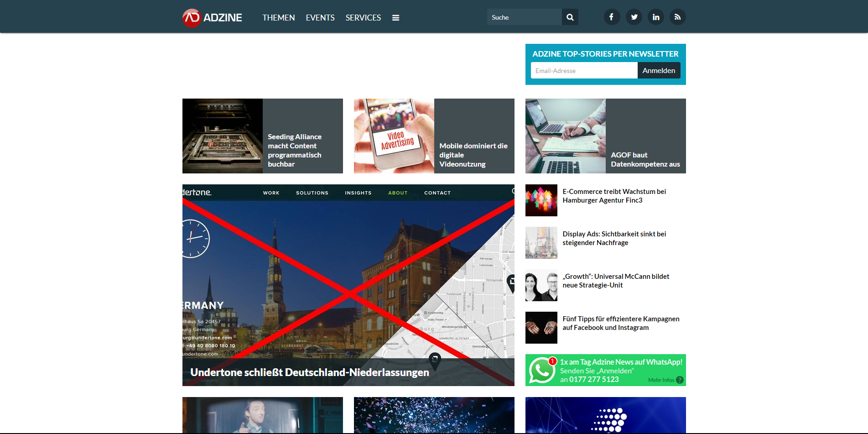Screen dimensions: 868x434
Task: Open the hamburger menu icon
Action: [395, 18]
